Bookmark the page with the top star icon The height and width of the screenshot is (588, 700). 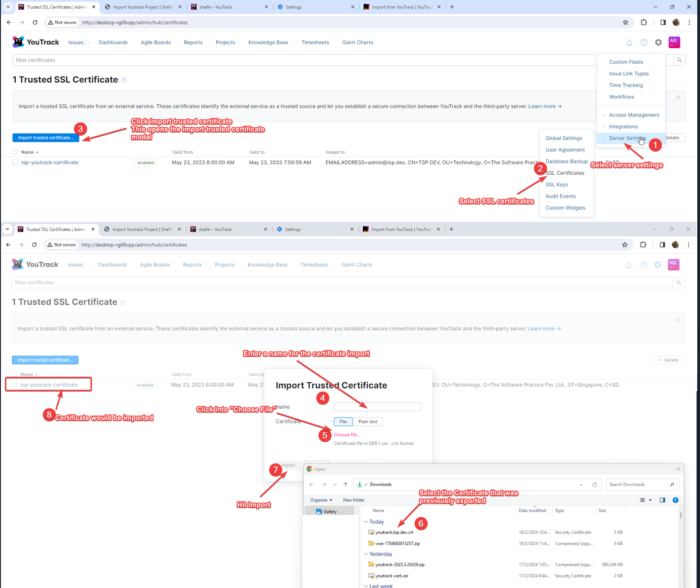tap(625, 23)
